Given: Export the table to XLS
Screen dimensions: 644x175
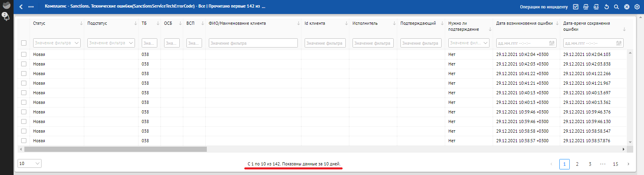Looking at the screenshot, I should pyautogui.click(x=596, y=7).
